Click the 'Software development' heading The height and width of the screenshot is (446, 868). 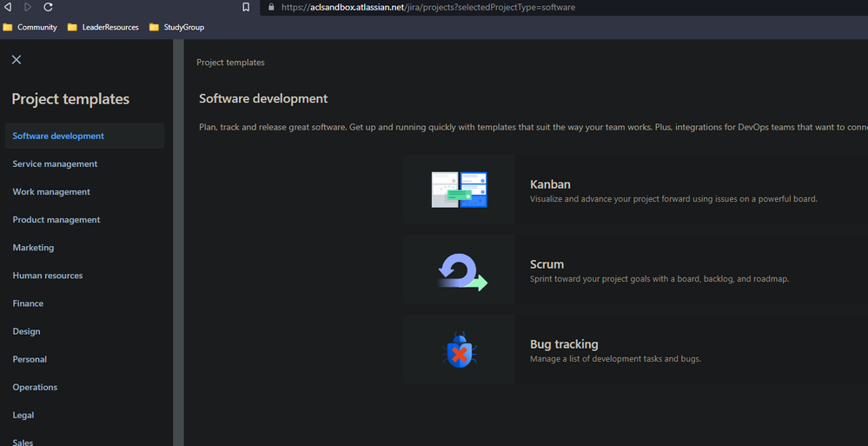click(263, 98)
